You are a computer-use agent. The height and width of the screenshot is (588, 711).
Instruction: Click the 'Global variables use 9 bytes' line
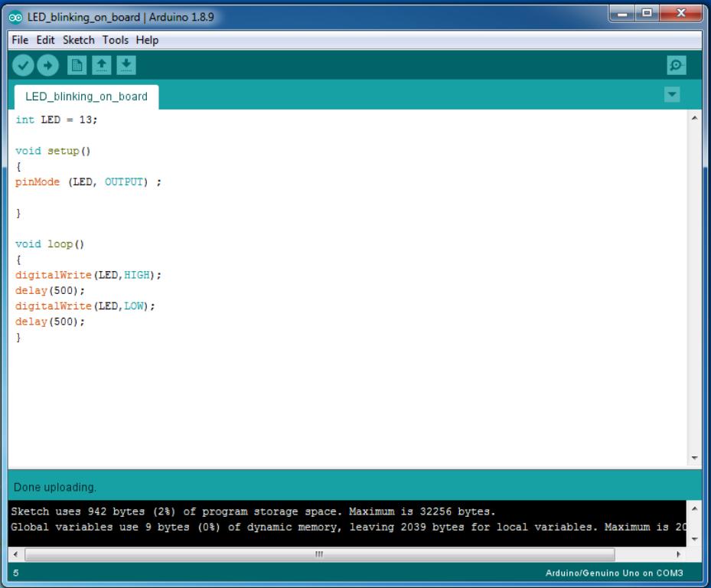(348, 527)
